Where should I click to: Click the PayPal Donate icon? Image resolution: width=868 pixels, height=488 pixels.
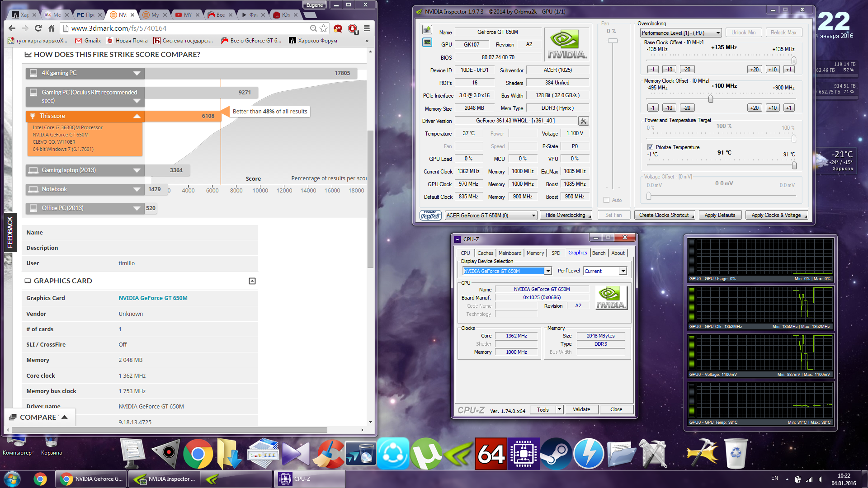(430, 215)
